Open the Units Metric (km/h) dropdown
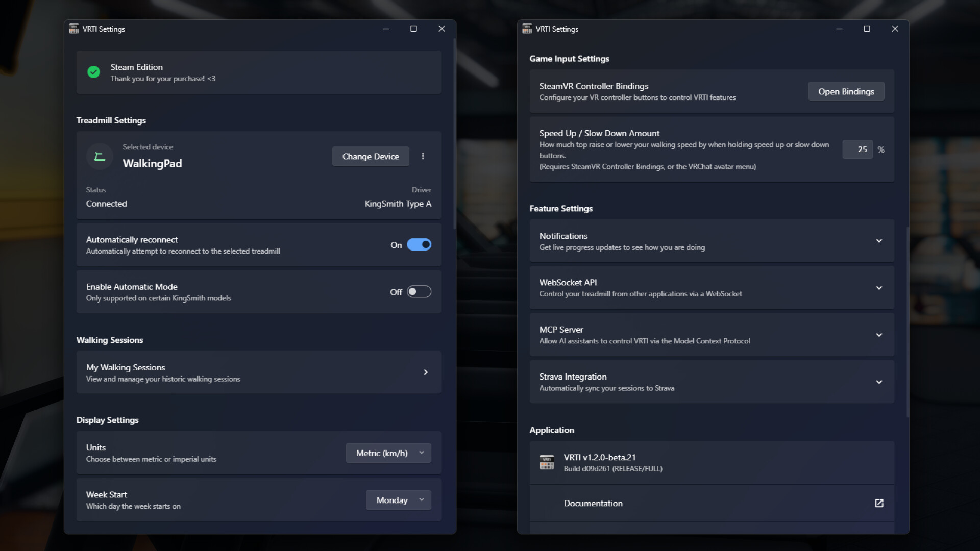Image resolution: width=980 pixels, height=551 pixels. 388,453
